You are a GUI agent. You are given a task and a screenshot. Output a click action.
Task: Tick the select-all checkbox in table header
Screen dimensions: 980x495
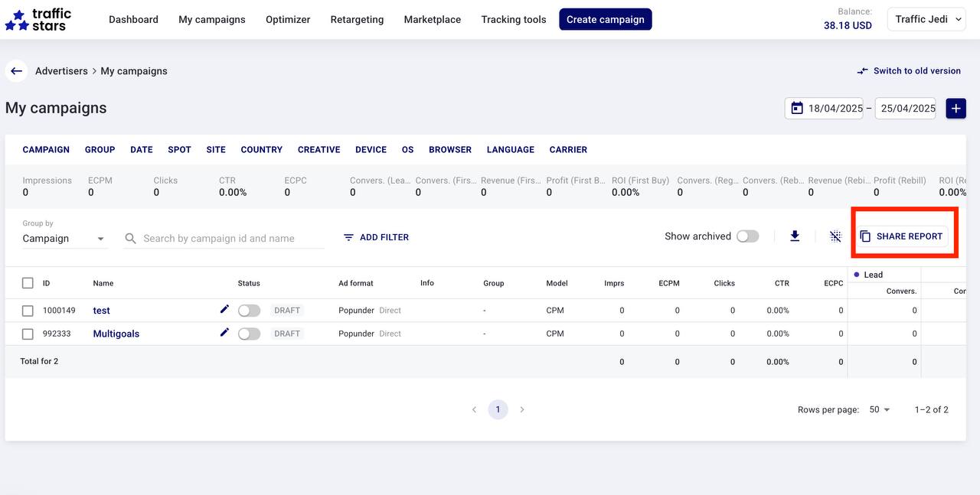[28, 283]
